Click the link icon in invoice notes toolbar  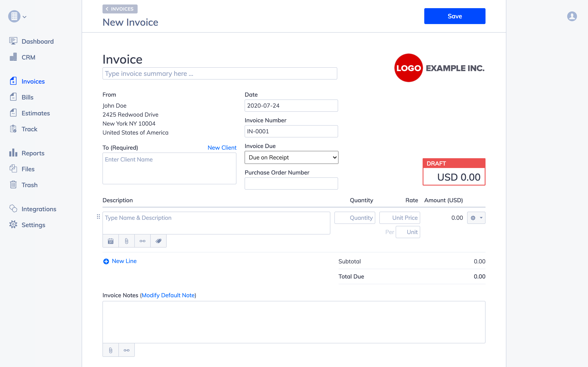(x=126, y=350)
